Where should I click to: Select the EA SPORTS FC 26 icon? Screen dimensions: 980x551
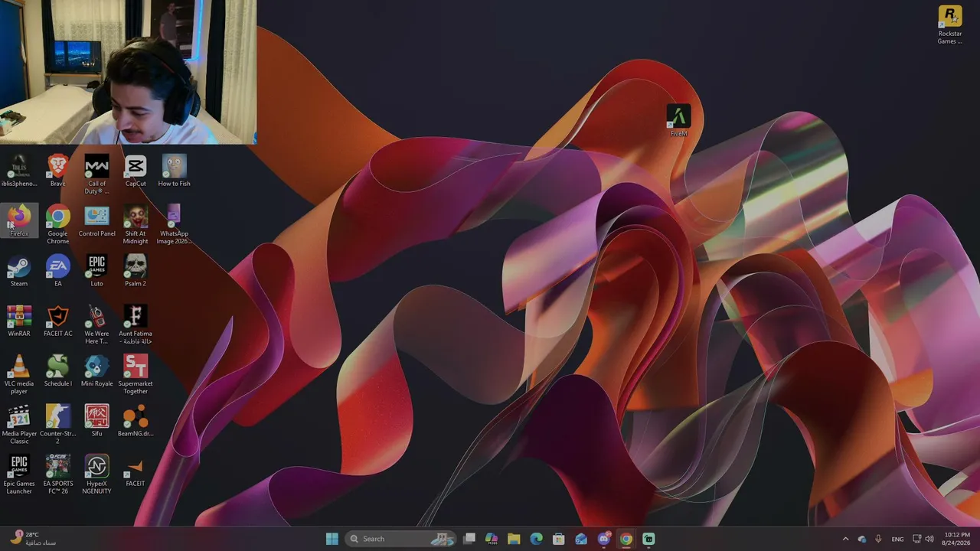coord(57,474)
